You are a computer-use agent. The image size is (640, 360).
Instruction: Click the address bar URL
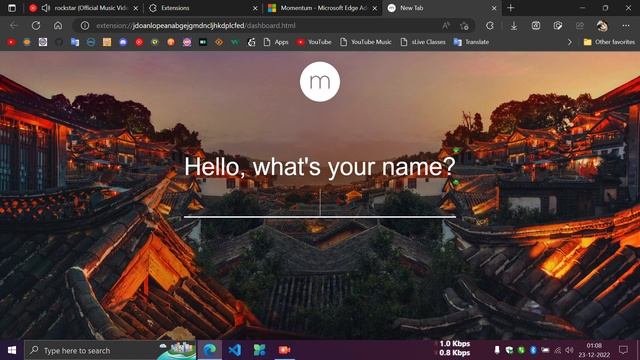click(x=196, y=25)
